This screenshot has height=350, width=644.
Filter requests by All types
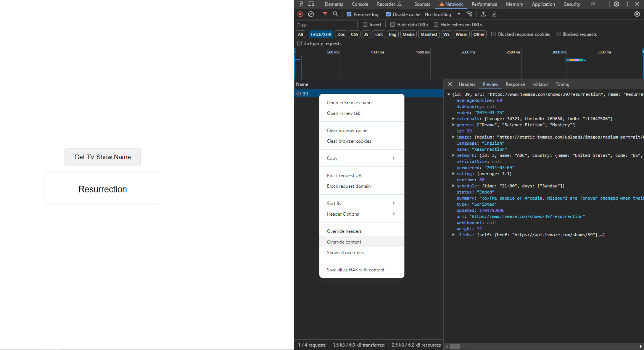click(x=301, y=34)
